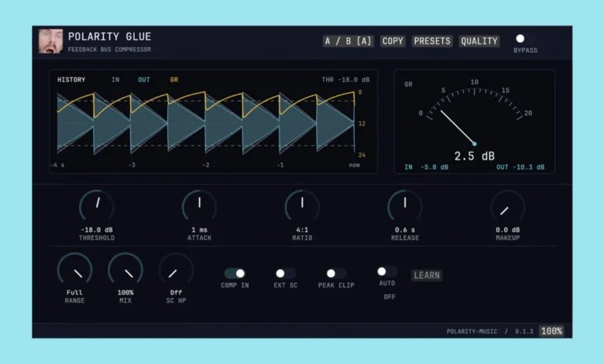
Task: Open the 100% zoom scale selector
Action: 551,331
